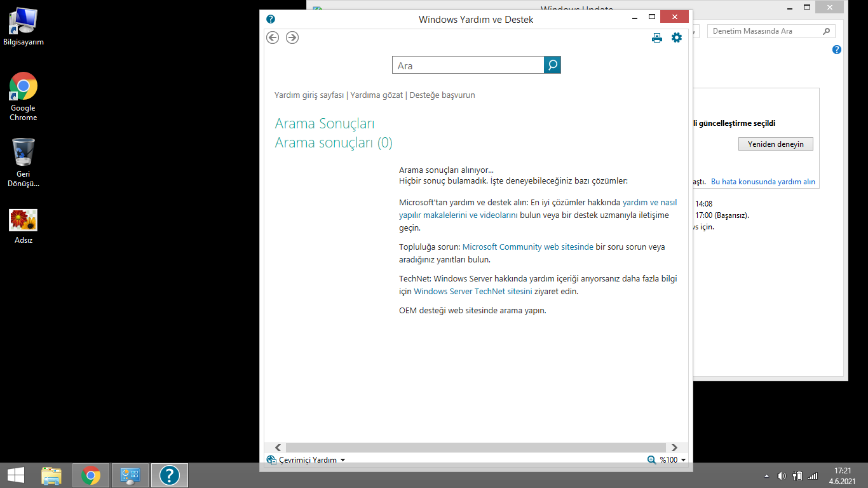Screen dimensions: 868x488
Task: Click the zoom magnifier icon in status bar
Action: (x=651, y=459)
